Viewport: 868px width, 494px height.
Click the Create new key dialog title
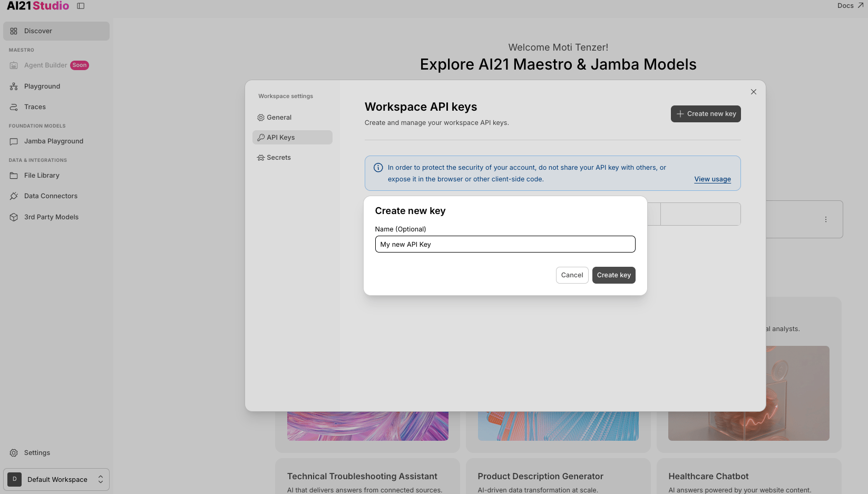point(410,211)
